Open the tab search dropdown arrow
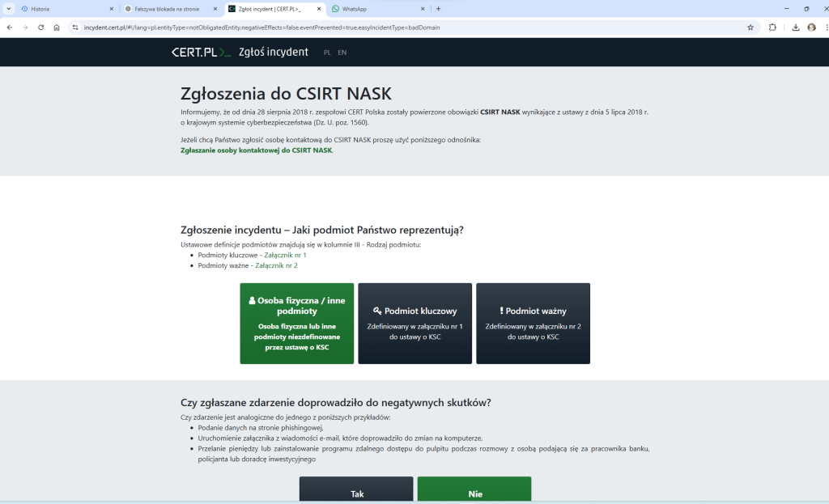This screenshot has height=504, width=829. (8, 9)
